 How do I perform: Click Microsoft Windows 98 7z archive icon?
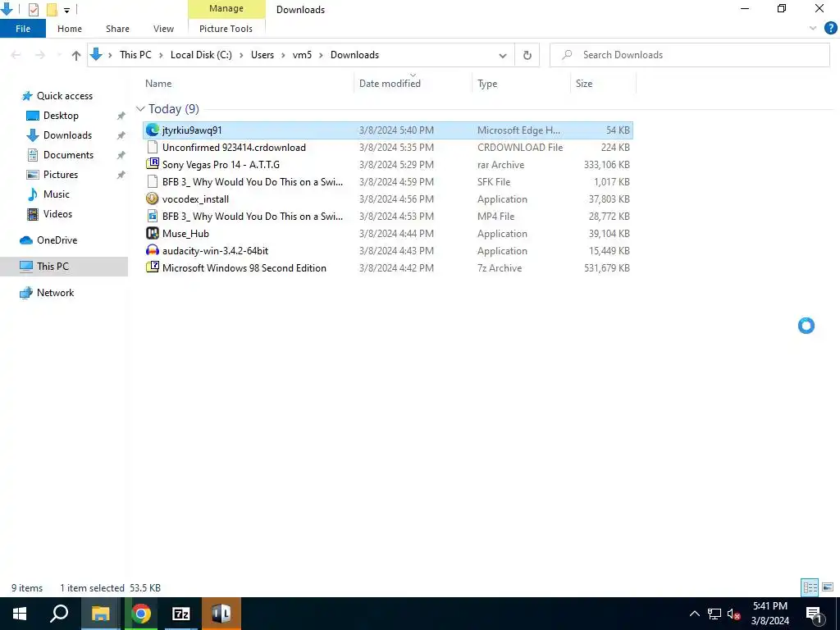(x=152, y=267)
